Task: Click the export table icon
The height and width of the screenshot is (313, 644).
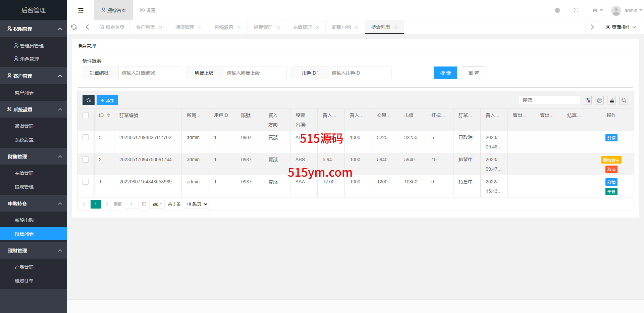Action: (611, 100)
